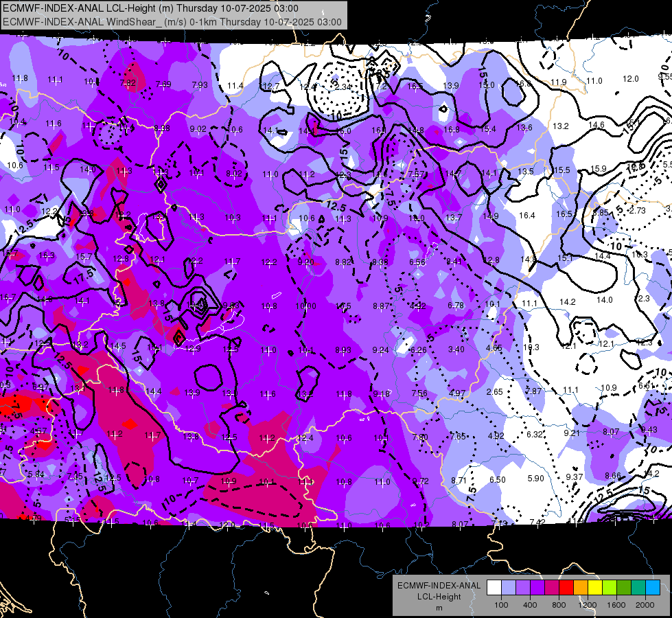672x618 pixels.
Task: Click the grid value 16.4
Action: (x=526, y=216)
